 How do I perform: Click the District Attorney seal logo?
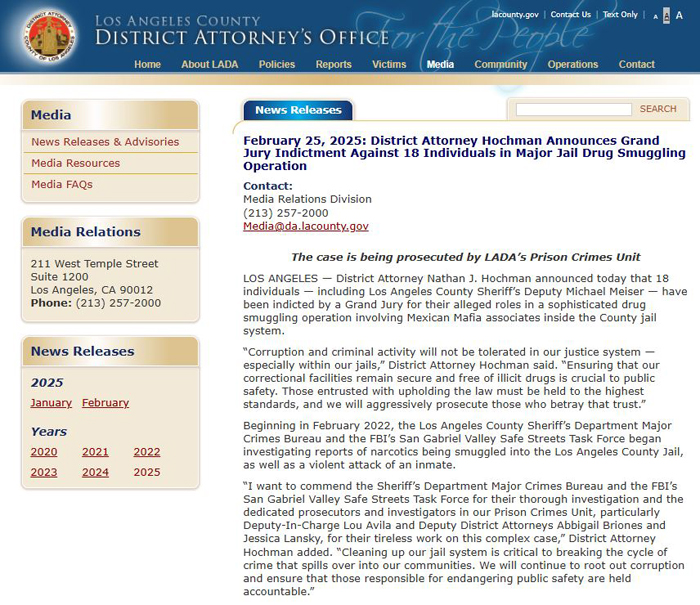coord(47,36)
